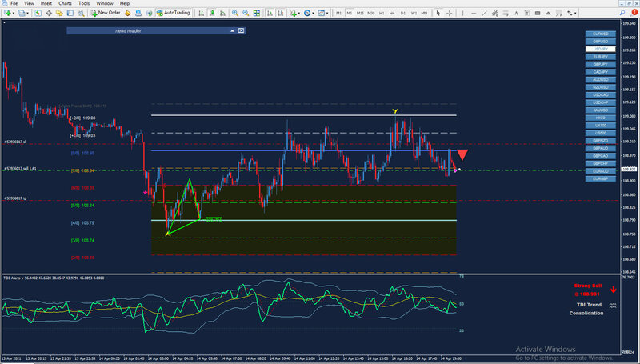Toggle the Auto Scroll chart icon
The height and width of the screenshot is (364, 640).
[270, 13]
